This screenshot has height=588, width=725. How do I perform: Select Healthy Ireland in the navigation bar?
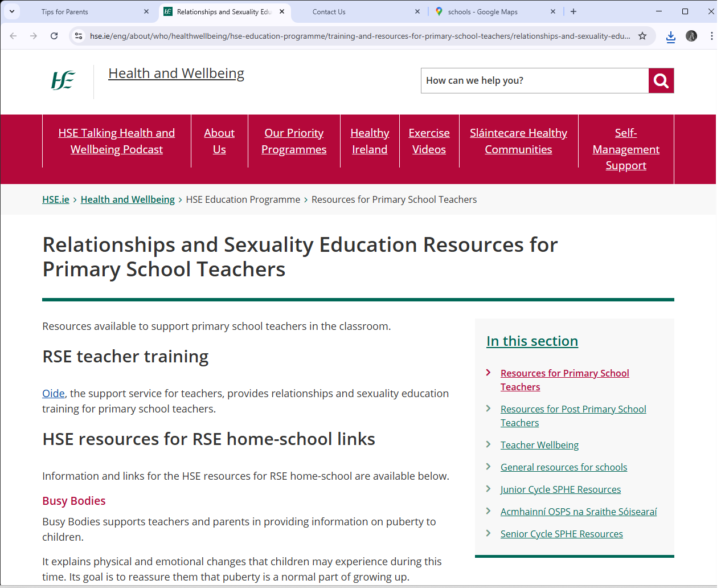tap(370, 141)
